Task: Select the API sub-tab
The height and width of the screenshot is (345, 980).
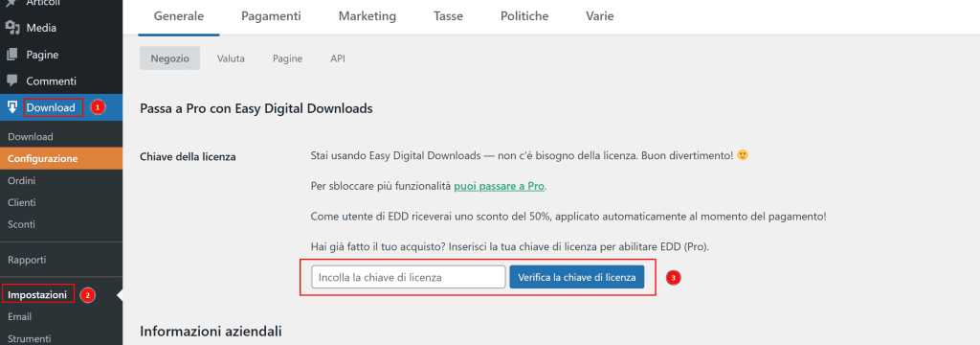Action: coord(338,58)
